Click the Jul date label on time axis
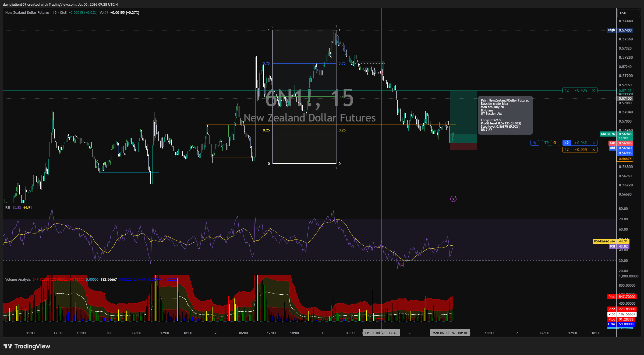Screen dimensions: 644x355 109,333
